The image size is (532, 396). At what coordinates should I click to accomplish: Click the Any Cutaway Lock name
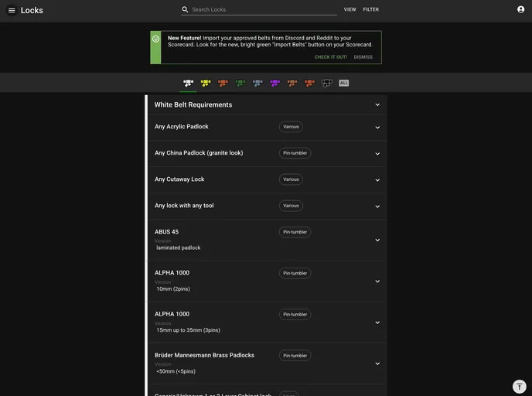pos(179,179)
